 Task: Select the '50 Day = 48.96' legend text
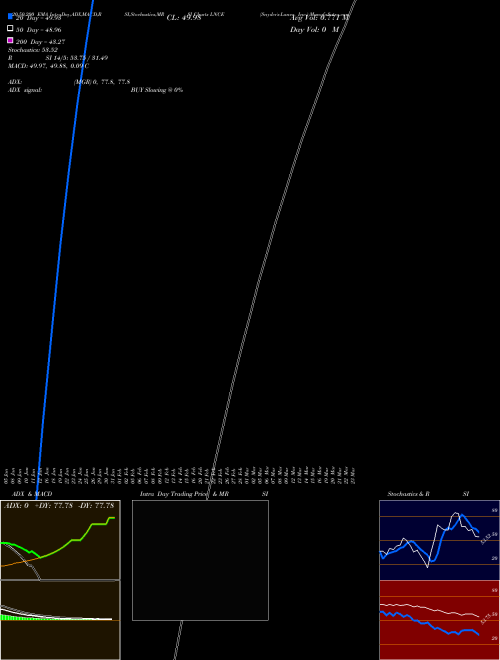tap(39, 30)
